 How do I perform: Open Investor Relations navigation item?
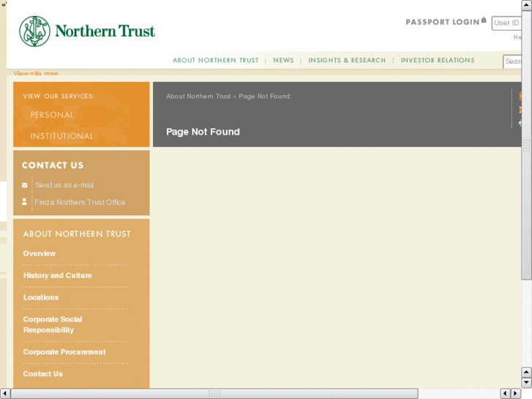438,61
